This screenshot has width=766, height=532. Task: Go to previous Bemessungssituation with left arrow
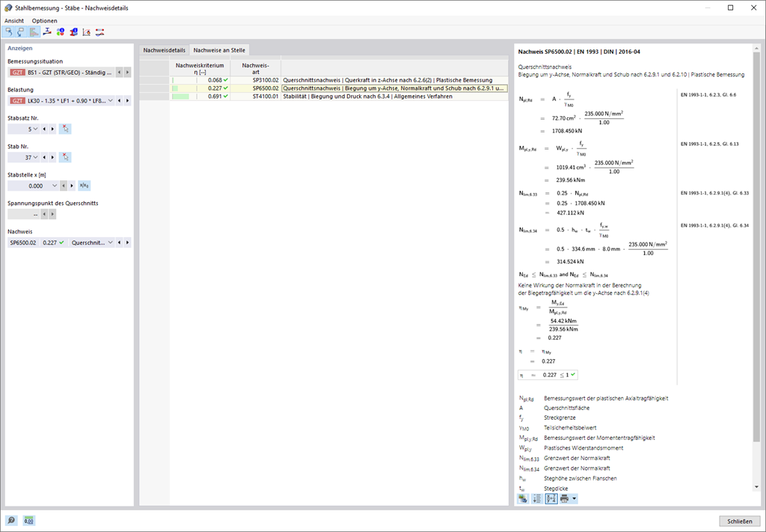pos(119,73)
